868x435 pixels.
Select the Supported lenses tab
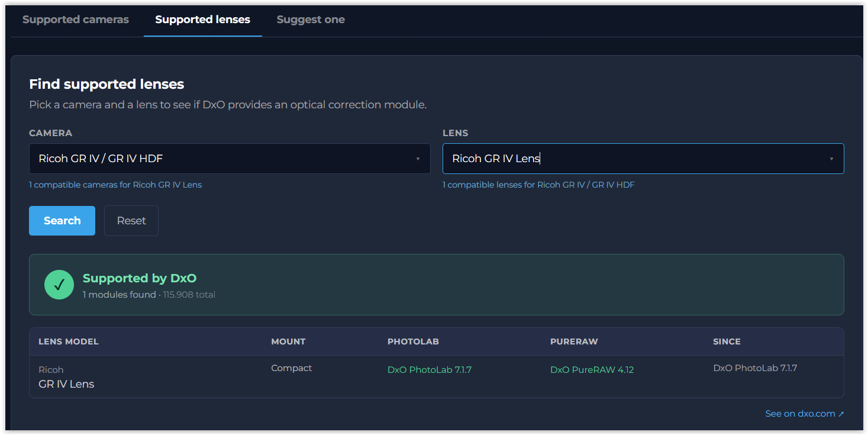[203, 20]
